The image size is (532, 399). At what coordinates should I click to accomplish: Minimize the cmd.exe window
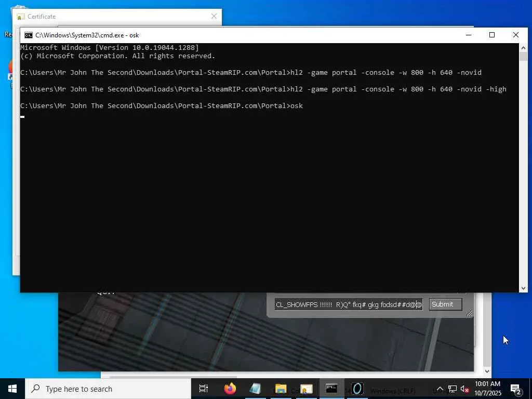pos(469,35)
